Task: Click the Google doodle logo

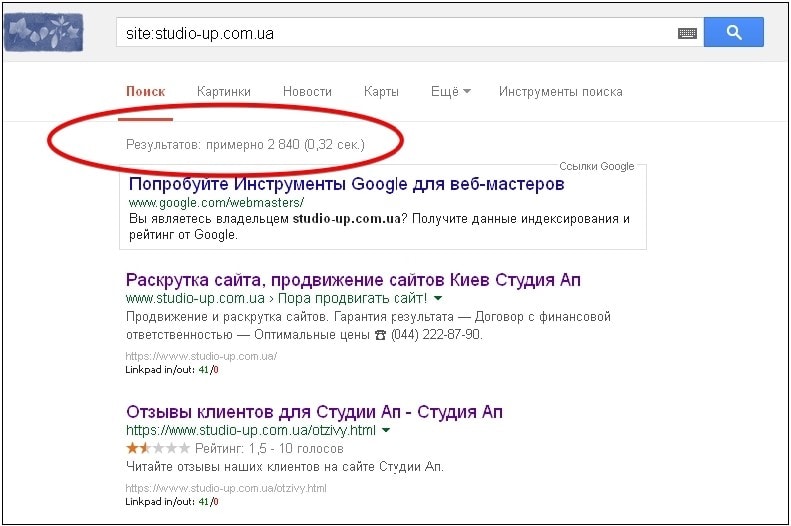Action: point(43,32)
